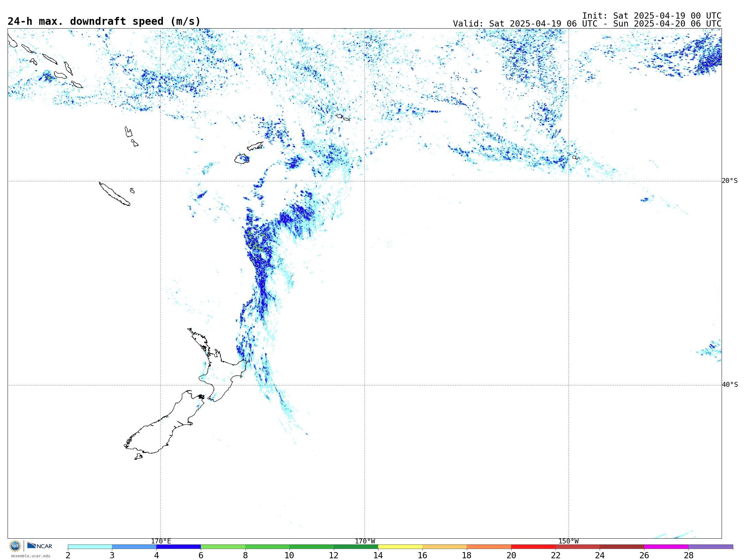Click the plot title "24-h max. downdraft speed (m/s)"
Viewport: 744px width, 560px height.
[x=104, y=21]
